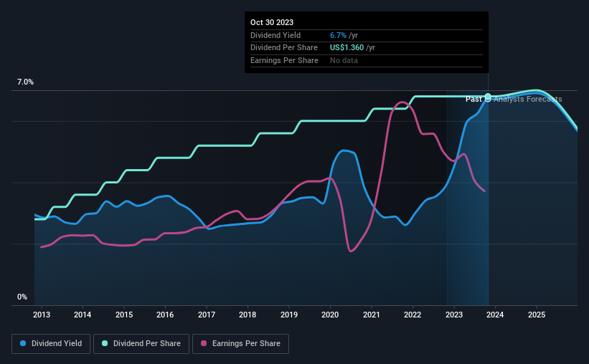Screen dimensions: 589x364
Task: Click the Oct 30 2023 tooltip date
Action: [x=272, y=22]
